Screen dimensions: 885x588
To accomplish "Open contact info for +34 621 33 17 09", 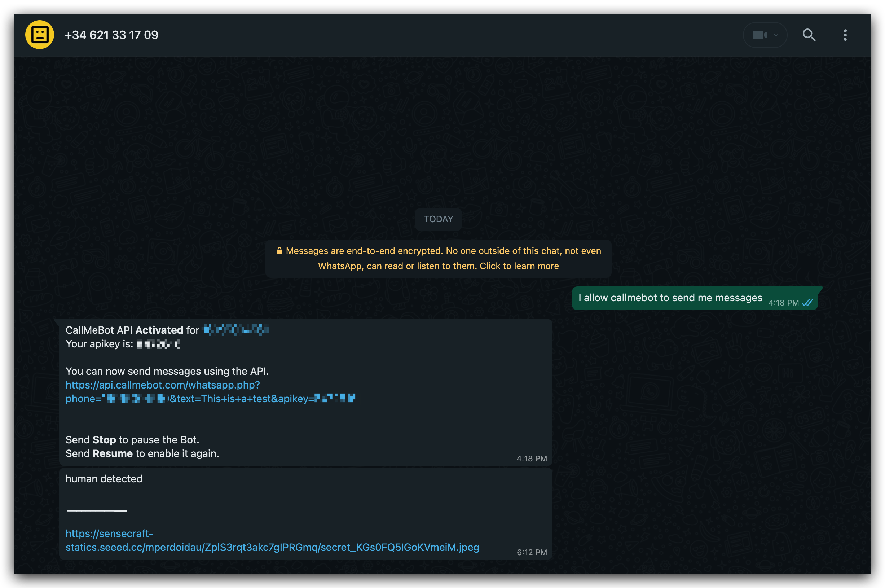I will pos(111,35).
